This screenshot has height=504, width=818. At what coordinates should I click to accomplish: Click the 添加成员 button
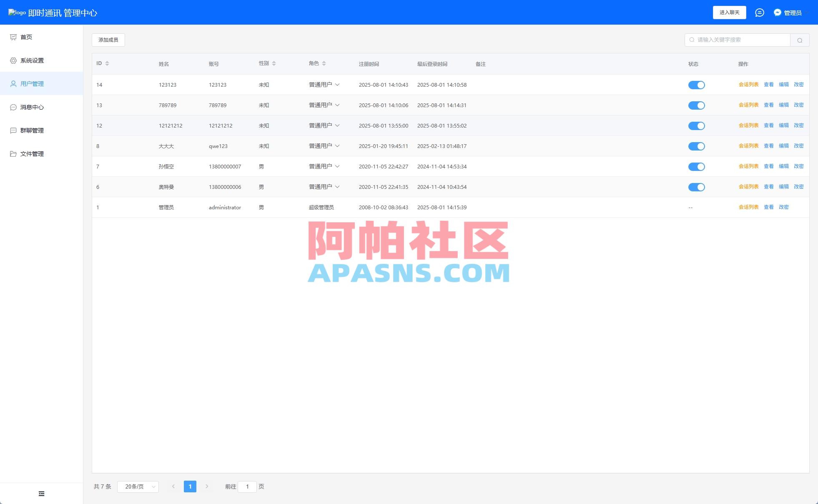tap(108, 40)
